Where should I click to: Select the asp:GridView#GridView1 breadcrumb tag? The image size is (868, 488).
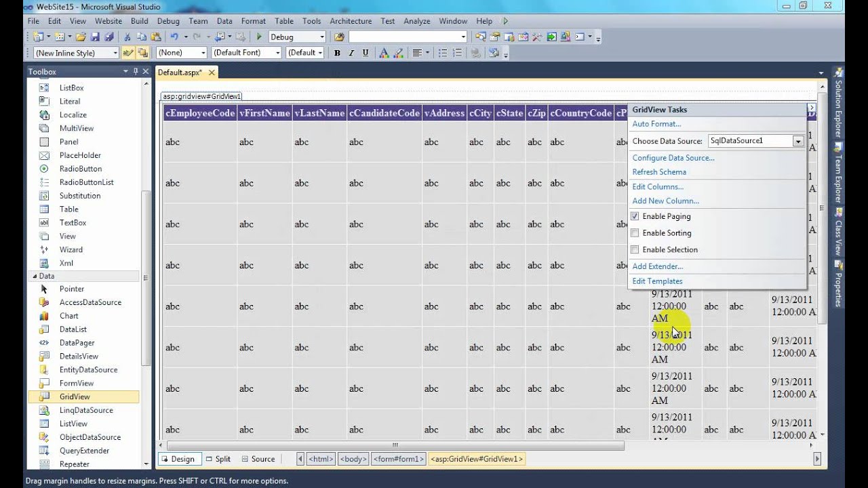click(477, 459)
